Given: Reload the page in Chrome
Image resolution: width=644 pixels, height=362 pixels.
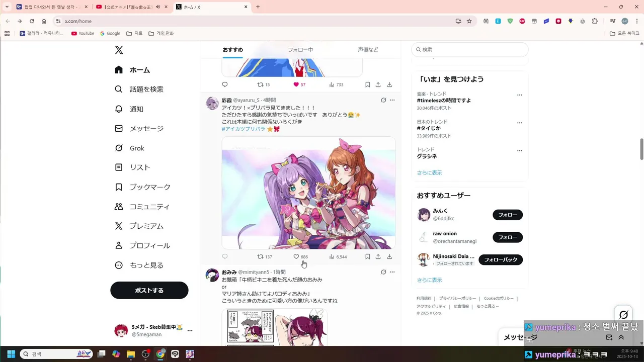Looking at the screenshot, I should point(32,21).
